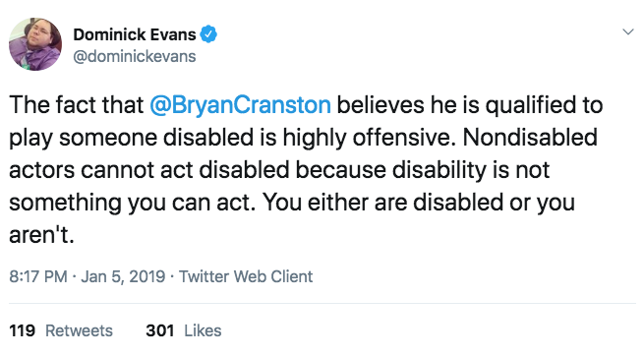
Task: Click the 119 retweet count number
Action: click(x=23, y=330)
